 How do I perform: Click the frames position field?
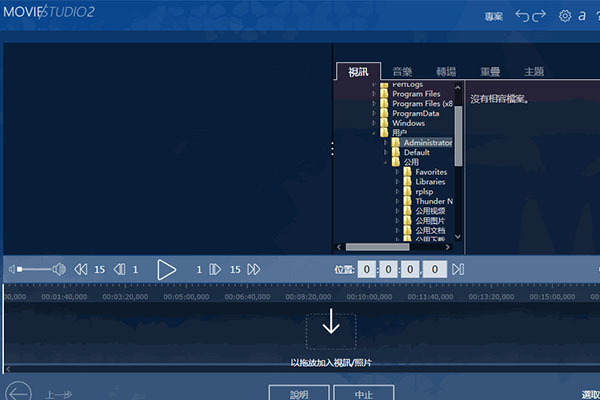pos(435,269)
